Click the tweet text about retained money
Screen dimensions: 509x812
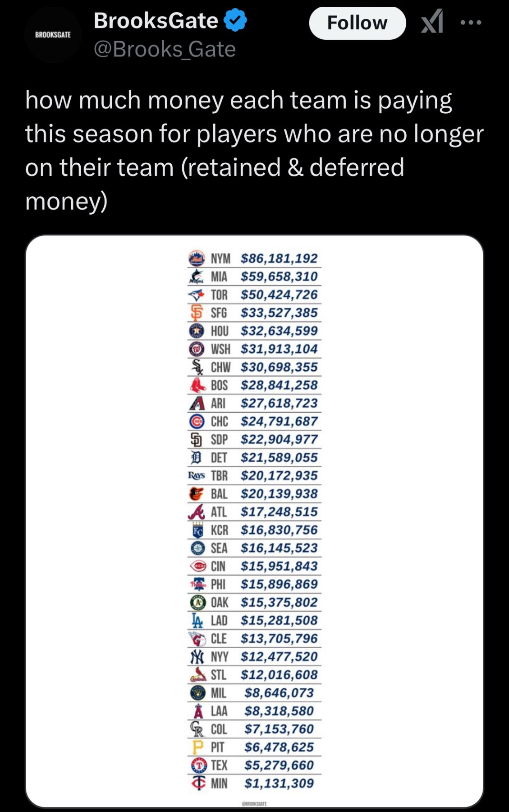click(x=252, y=150)
